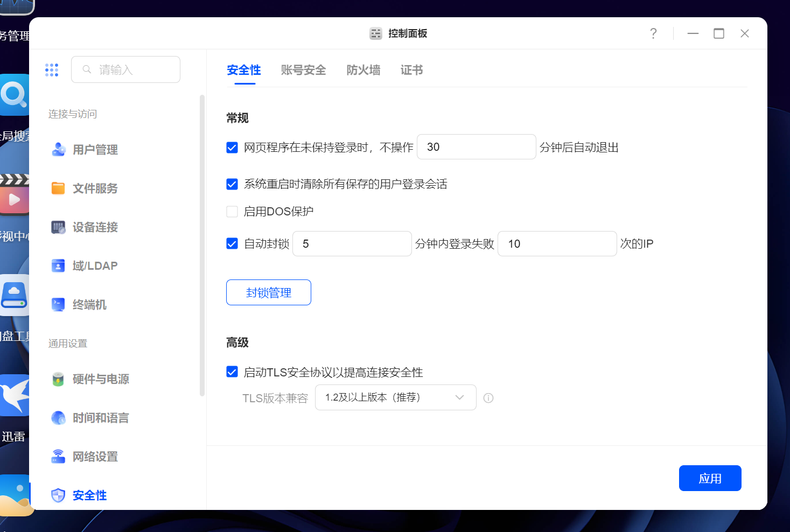This screenshot has width=790, height=532.
Task: Toggle the 启动TLS安全协议 checkbox
Action: click(x=232, y=372)
